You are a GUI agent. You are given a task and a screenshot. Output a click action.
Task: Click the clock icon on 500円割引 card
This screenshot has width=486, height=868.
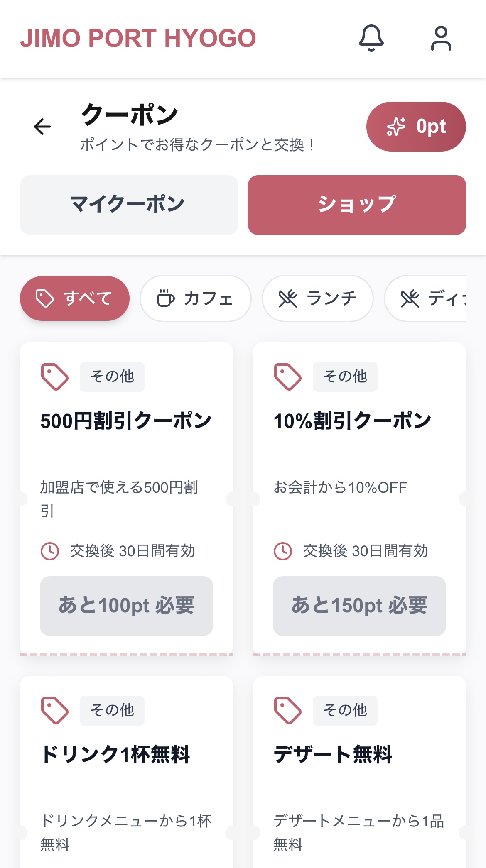point(50,551)
